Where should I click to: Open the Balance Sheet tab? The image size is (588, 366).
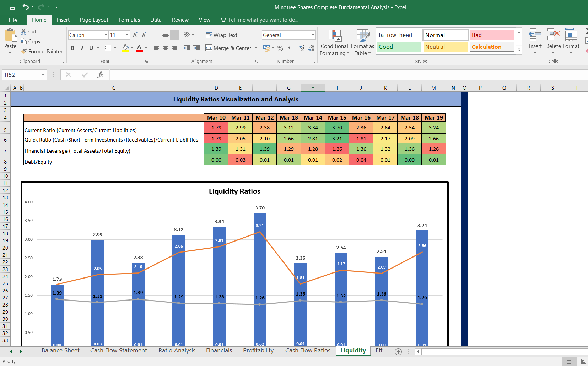pyautogui.click(x=60, y=351)
